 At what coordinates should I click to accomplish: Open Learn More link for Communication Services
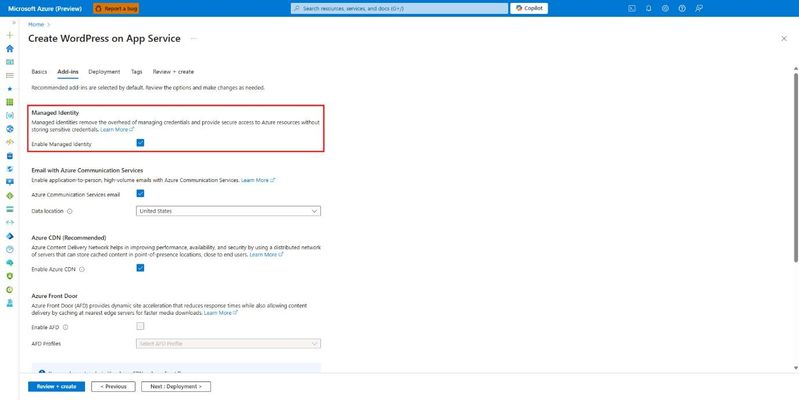(x=258, y=180)
